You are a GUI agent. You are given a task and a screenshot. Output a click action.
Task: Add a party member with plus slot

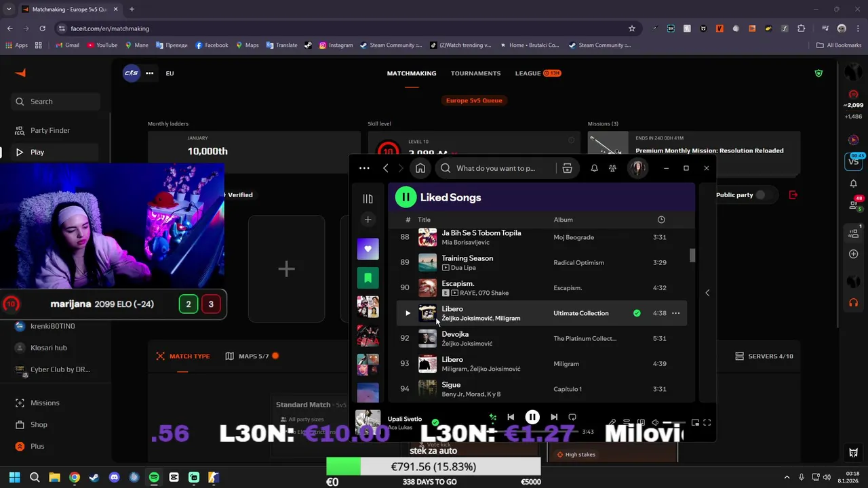[x=286, y=268]
